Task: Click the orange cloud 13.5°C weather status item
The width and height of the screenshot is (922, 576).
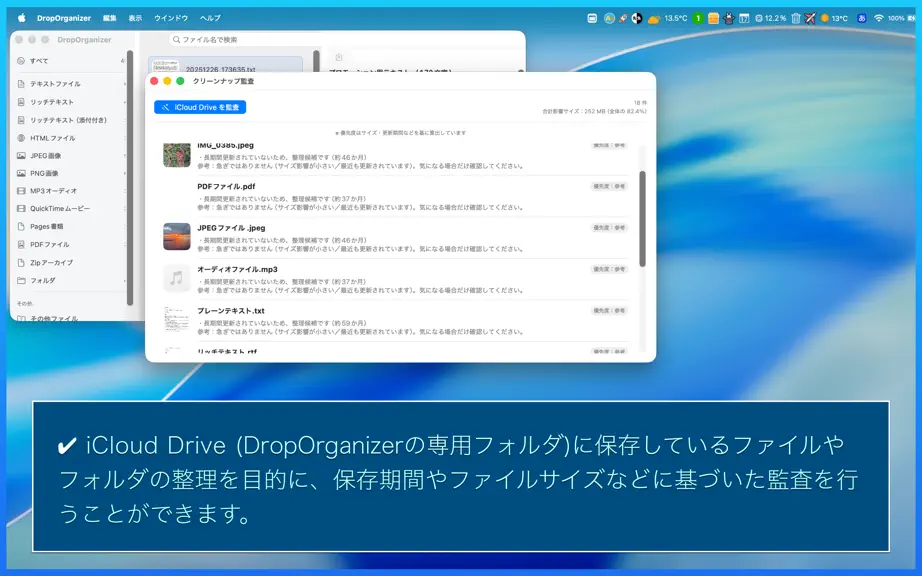Action: click(x=667, y=18)
